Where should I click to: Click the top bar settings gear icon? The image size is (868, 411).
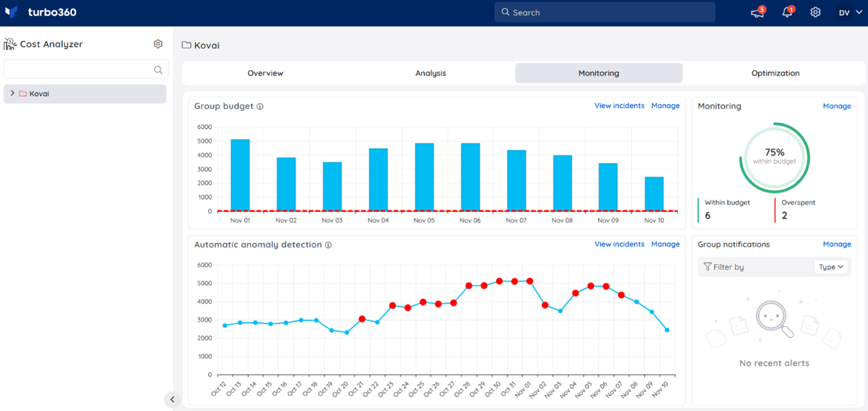(x=815, y=11)
